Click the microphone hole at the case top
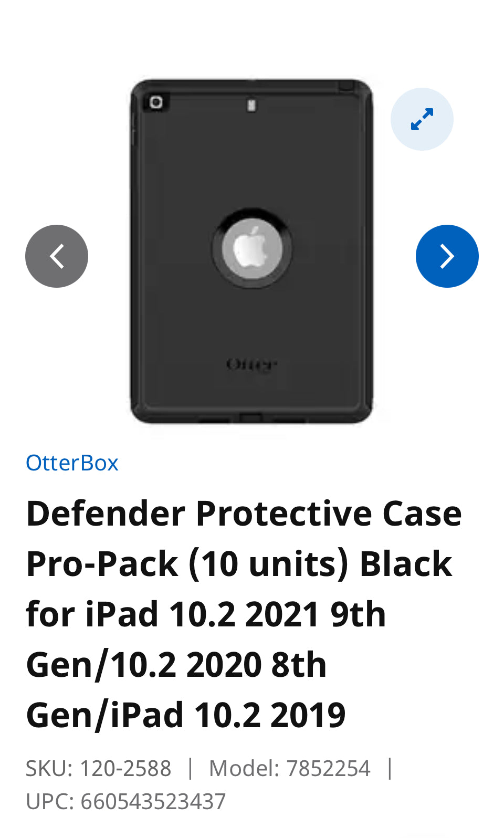The height and width of the screenshot is (838, 504). 251,106
